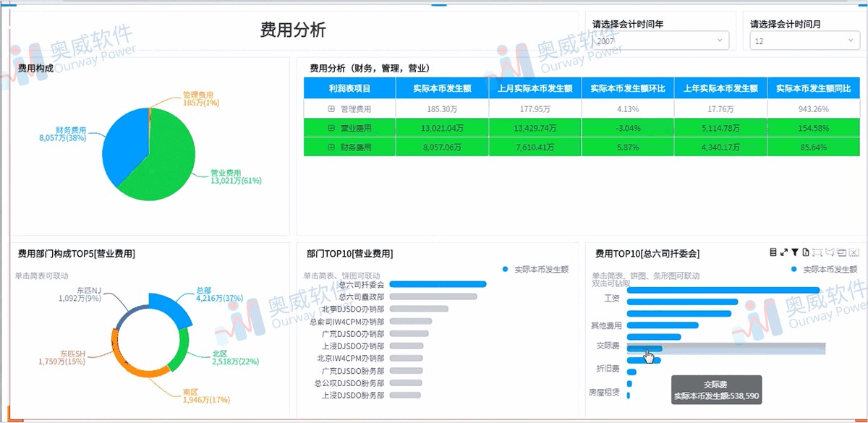This screenshot has height=423, width=868.
Task: Expand the 管理费用 row in the table
Action: click(x=330, y=108)
